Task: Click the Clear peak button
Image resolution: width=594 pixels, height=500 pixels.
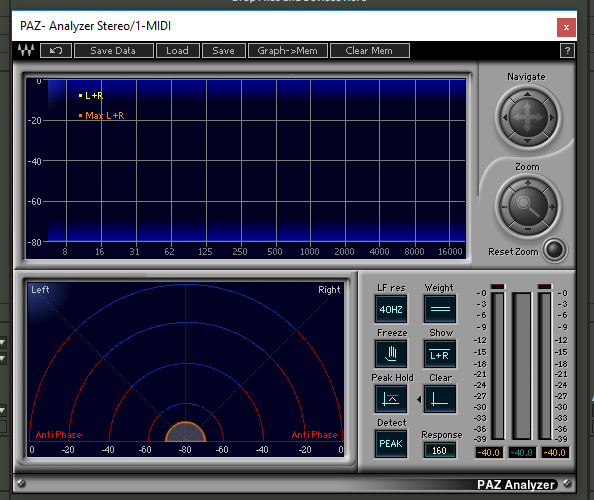Action: click(x=440, y=399)
